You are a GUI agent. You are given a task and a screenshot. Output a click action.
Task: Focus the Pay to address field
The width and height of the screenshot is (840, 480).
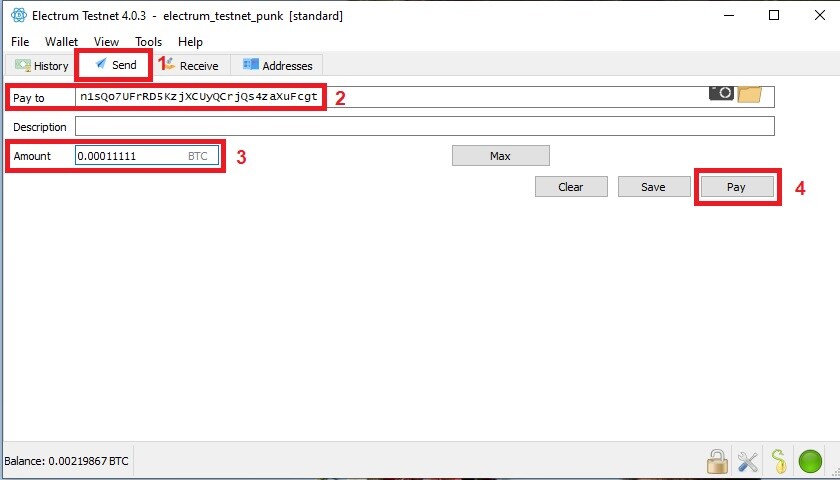(x=424, y=97)
